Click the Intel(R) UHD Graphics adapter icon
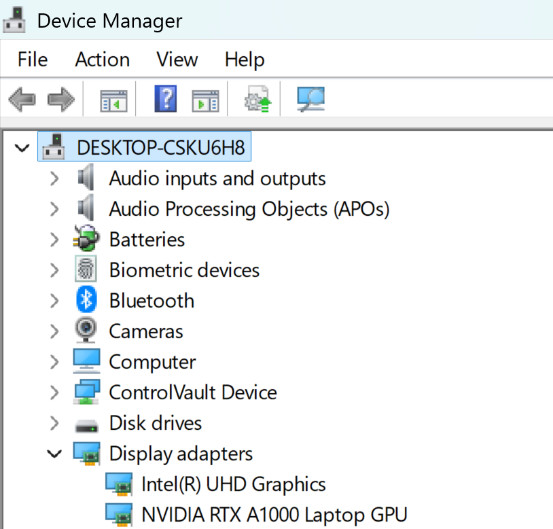Screen dimensions: 553x529 pyautogui.click(x=119, y=485)
